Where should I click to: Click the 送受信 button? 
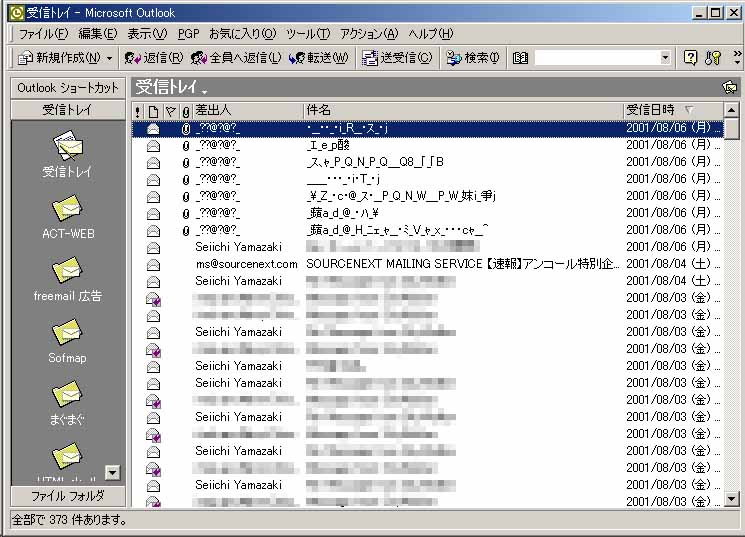pos(397,58)
